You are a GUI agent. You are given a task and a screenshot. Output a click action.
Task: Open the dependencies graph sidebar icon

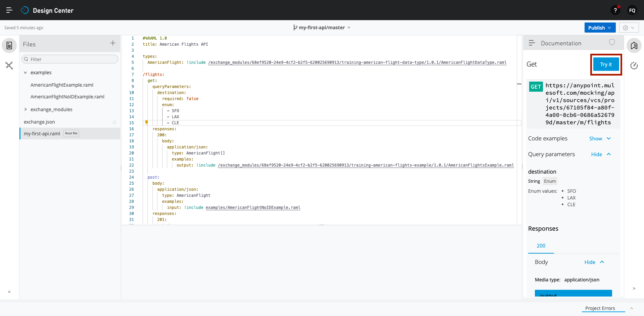(9, 65)
